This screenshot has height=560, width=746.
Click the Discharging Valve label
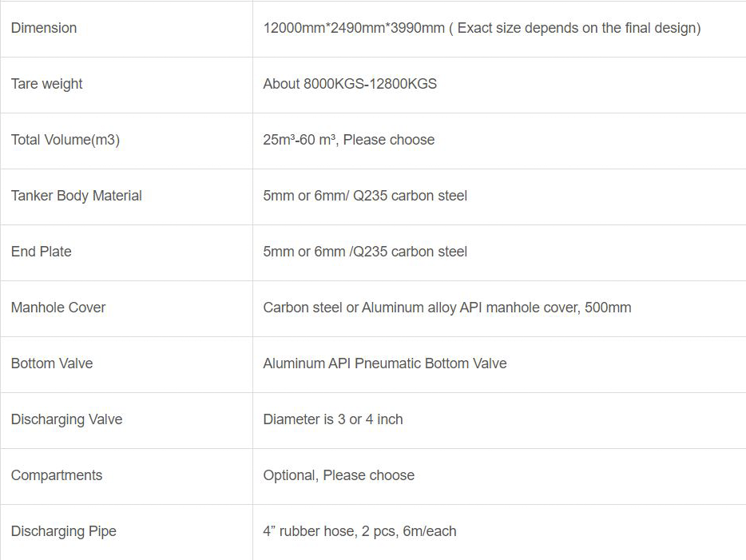[66, 419]
